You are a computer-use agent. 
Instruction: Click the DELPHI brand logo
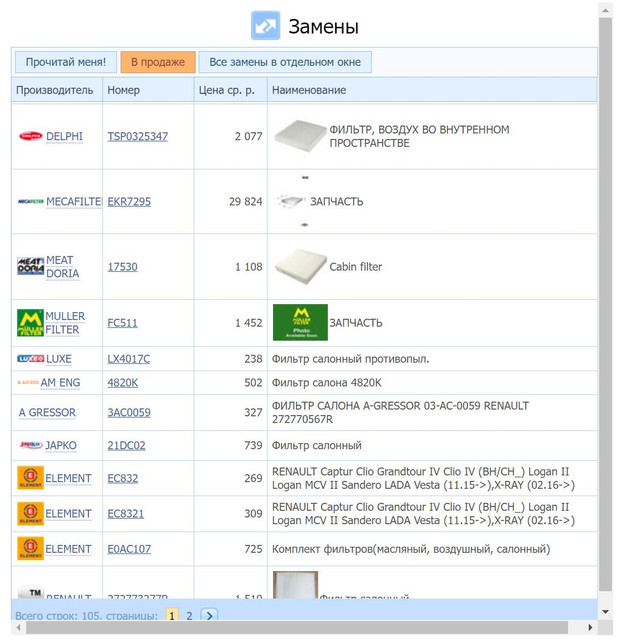point(31,136)
